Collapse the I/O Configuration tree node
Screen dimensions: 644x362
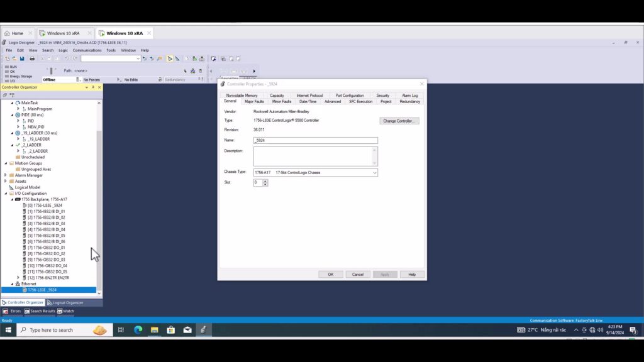6,193
